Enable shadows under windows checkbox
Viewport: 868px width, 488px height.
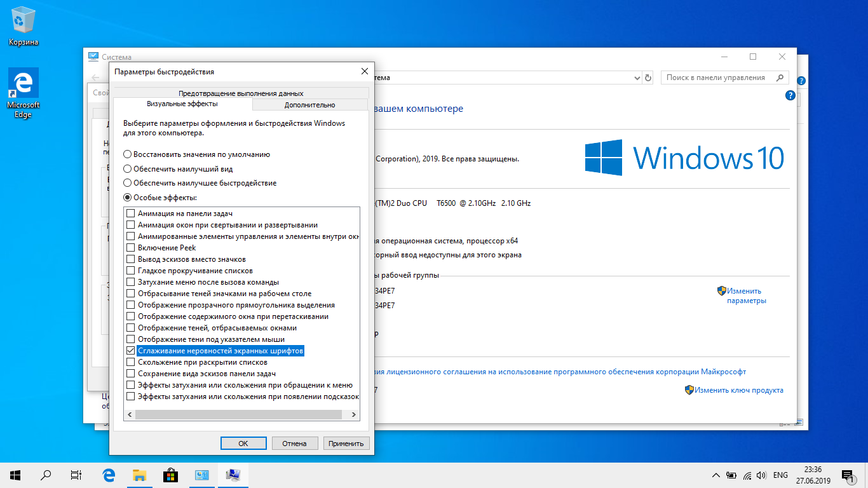point(131,328)
